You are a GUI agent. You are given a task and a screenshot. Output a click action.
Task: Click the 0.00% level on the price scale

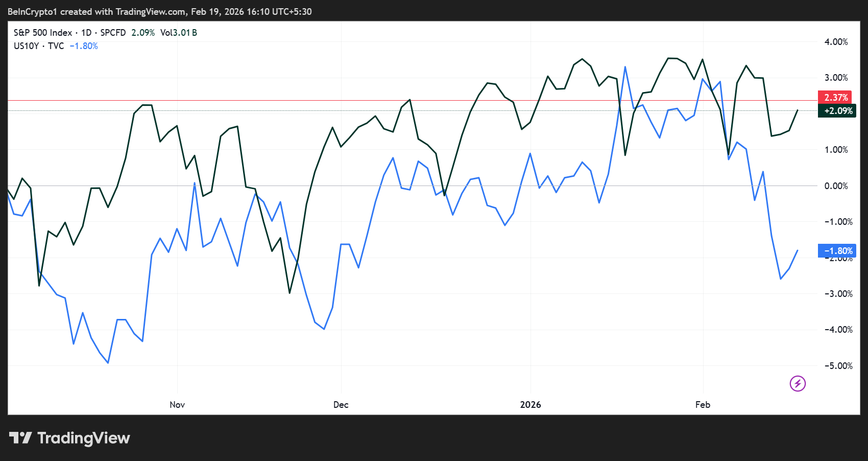tap(836, 186)
